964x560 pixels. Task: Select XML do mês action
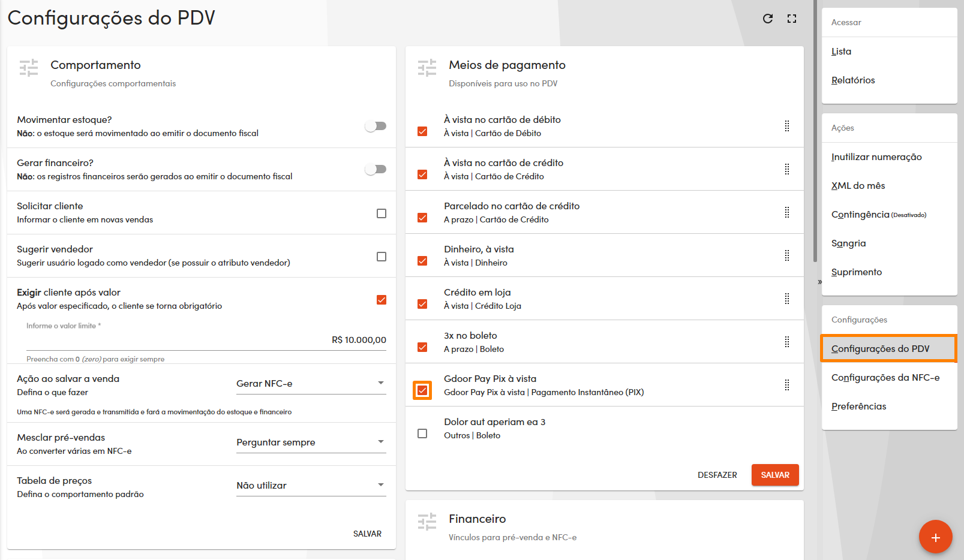(890, 186)
